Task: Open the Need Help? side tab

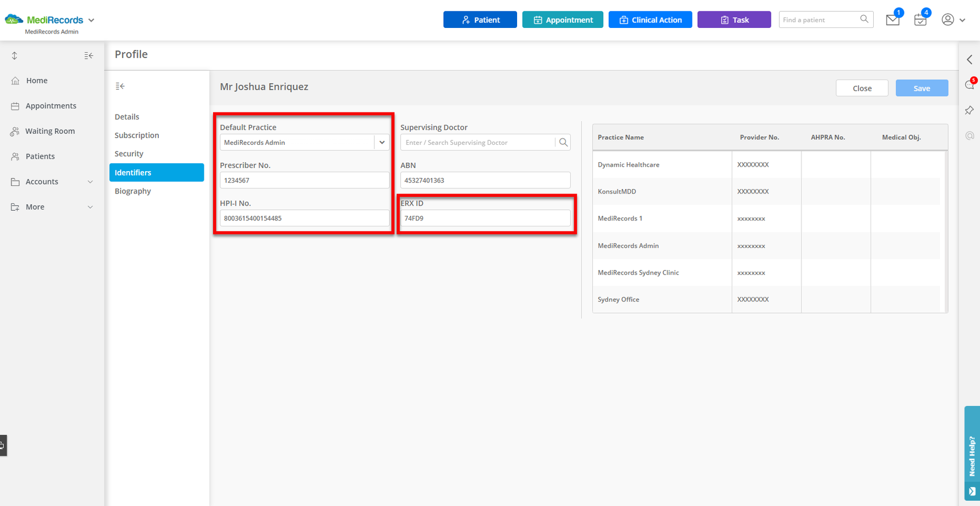Action: pos(972,453)
